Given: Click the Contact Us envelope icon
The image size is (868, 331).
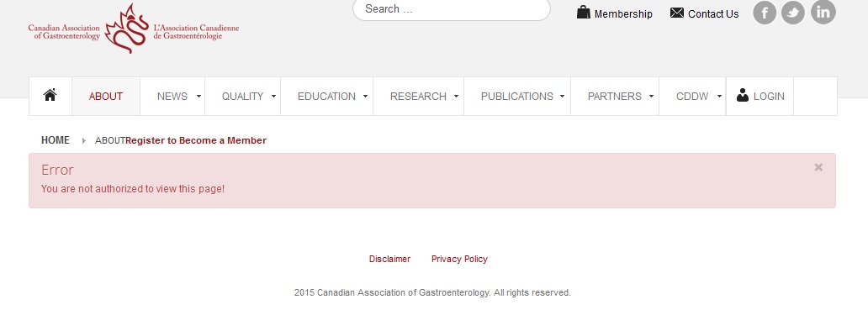Looking at the screenshot, I should pyautogui.click(x=676, y=13).
